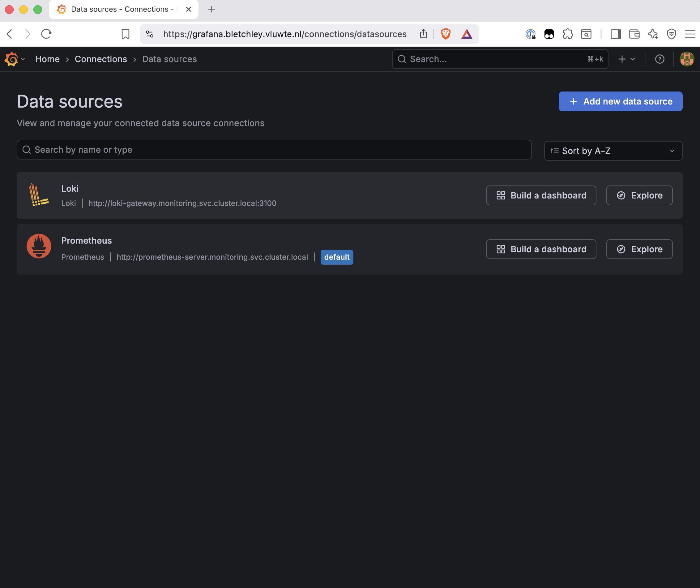
Task: Open the VPN shield icon
Action: tap(671, 34)
